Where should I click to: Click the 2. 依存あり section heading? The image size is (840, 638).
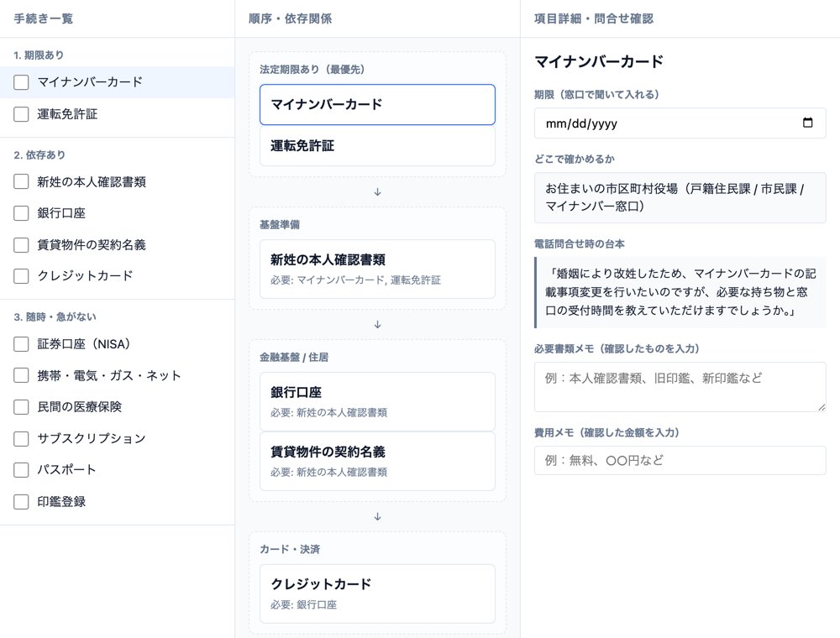coord(39,154)
